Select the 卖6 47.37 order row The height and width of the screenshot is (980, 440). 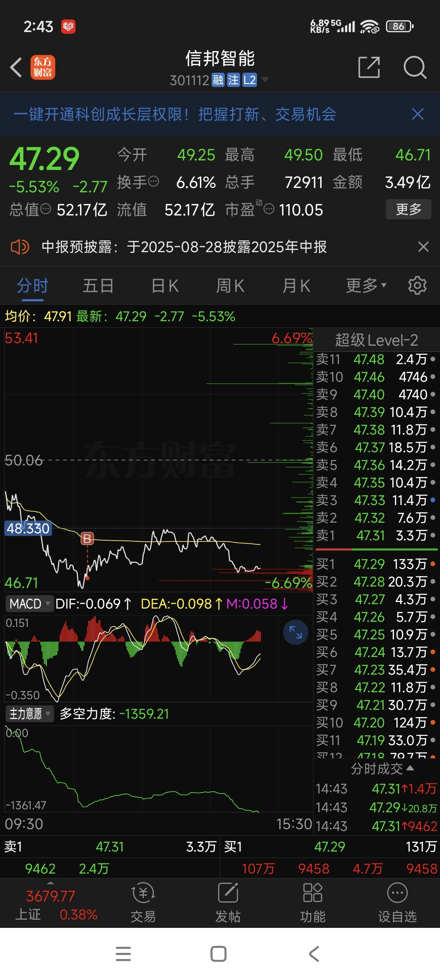pos(376,447)
